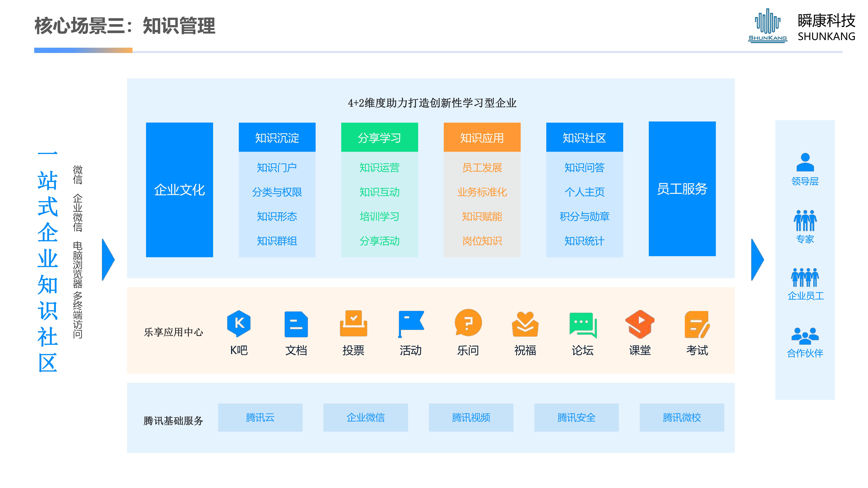The height and width of the screenshot is (488, 868).
Task: Select the 知识社区 column header
Action: 584,137
